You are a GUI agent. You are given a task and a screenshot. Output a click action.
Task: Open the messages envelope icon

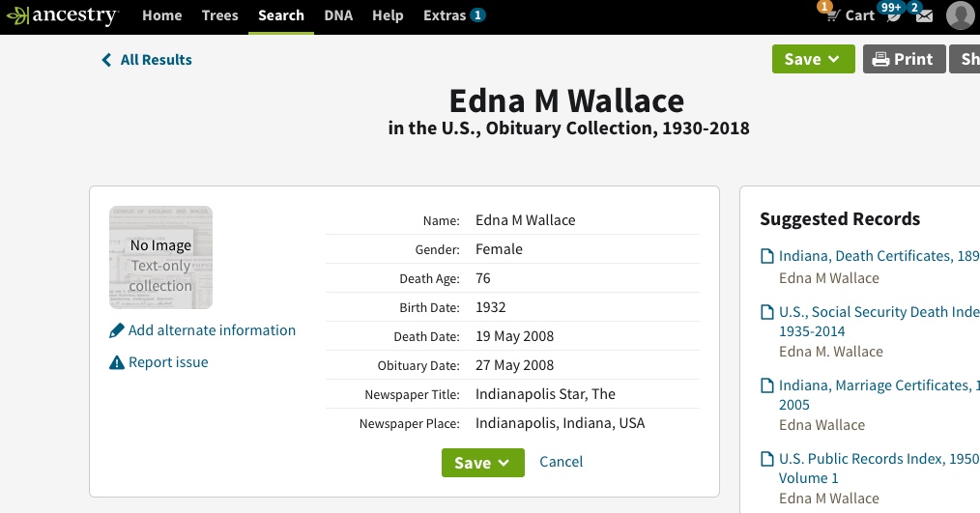(924, 16)
